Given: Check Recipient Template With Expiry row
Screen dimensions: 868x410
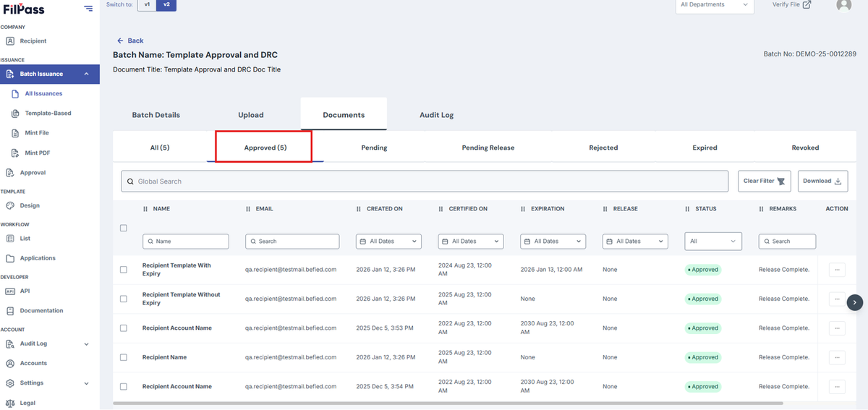Looking at the screenshot, I should tap(124, 270).
